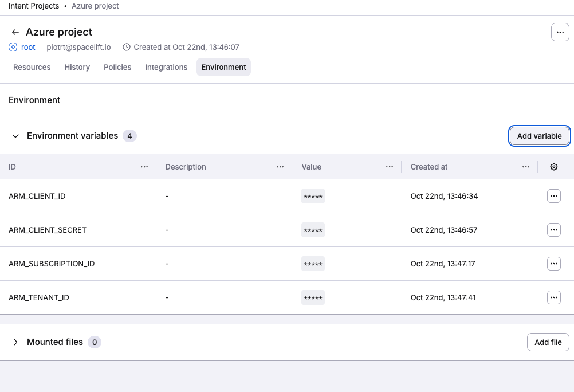
Task: Open the ID column ellipsis menu
Action: point(144,167)
